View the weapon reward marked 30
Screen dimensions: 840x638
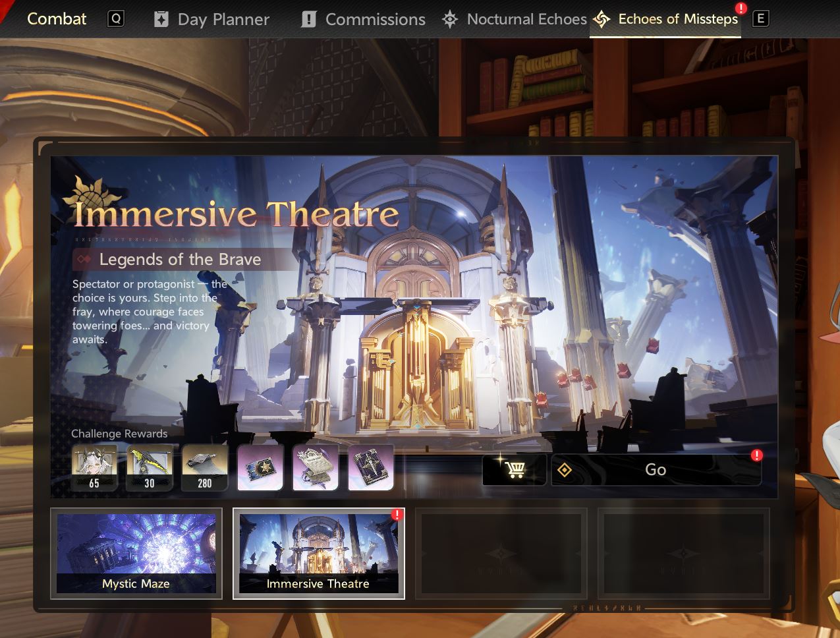pyautogui.click(x=150, y=468)
